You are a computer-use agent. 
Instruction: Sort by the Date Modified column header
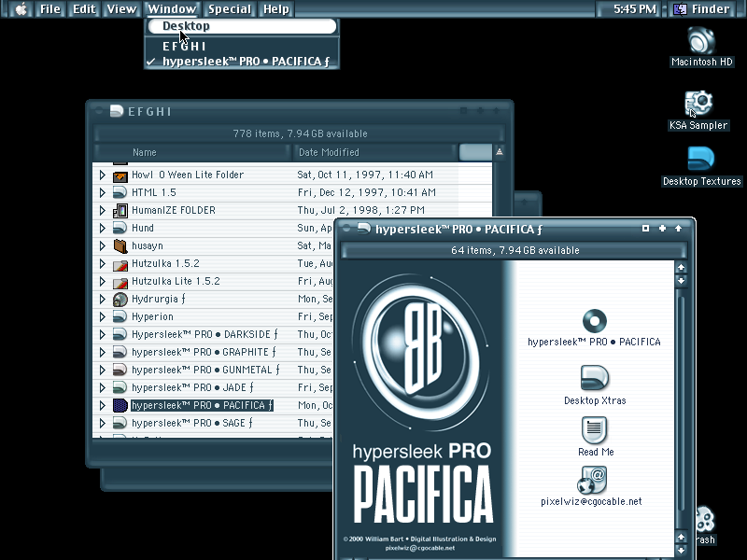(x=375, y=152)
